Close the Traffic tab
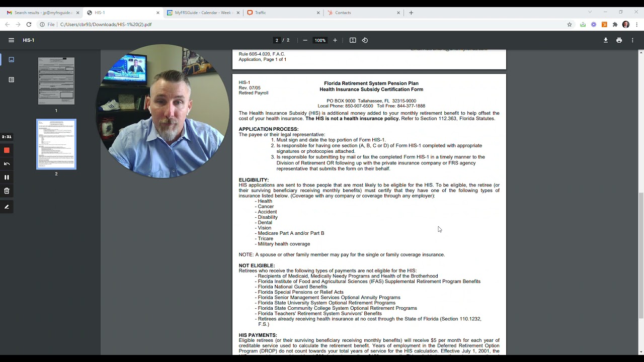The height and width of the screenshot is (362, 644). (318, 13)
